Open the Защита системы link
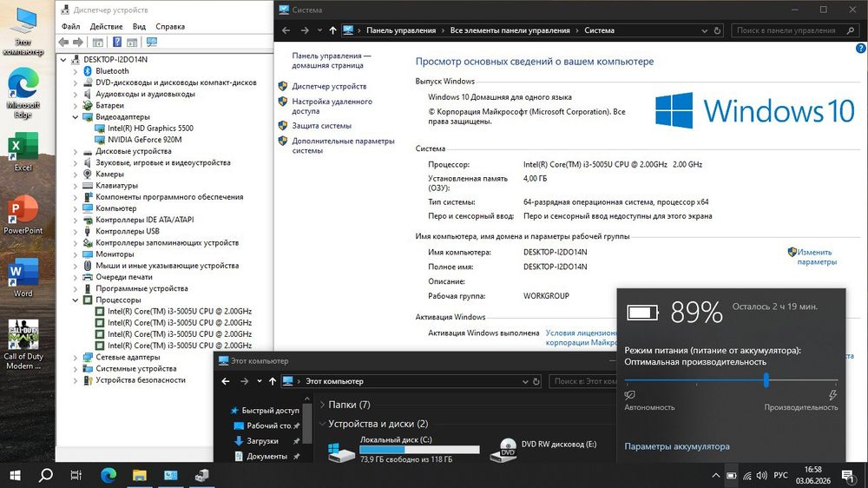This screenshot has width=868, height=488. click(x=322, y=126)
